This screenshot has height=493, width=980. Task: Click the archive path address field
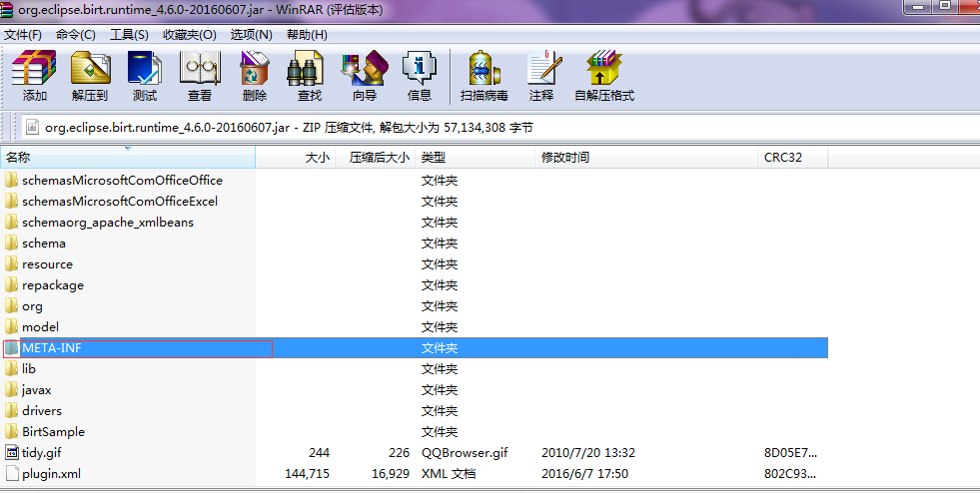point(500,128)
